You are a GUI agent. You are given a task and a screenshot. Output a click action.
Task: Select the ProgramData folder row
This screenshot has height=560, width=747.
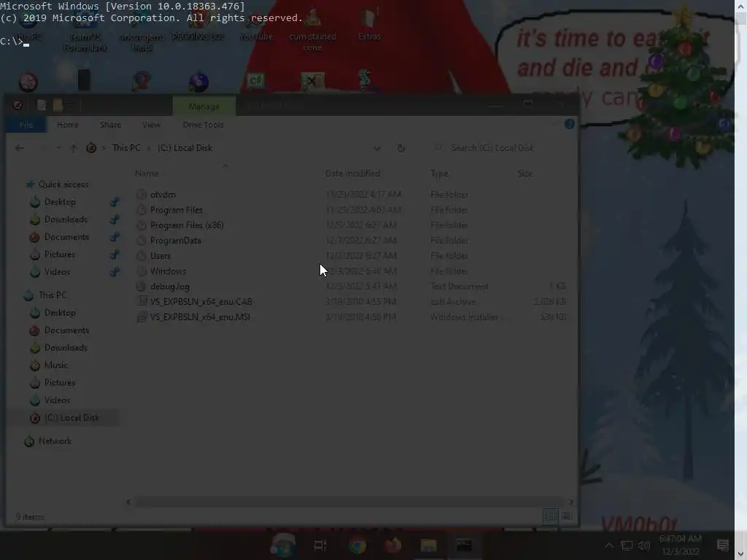[351, 241]
